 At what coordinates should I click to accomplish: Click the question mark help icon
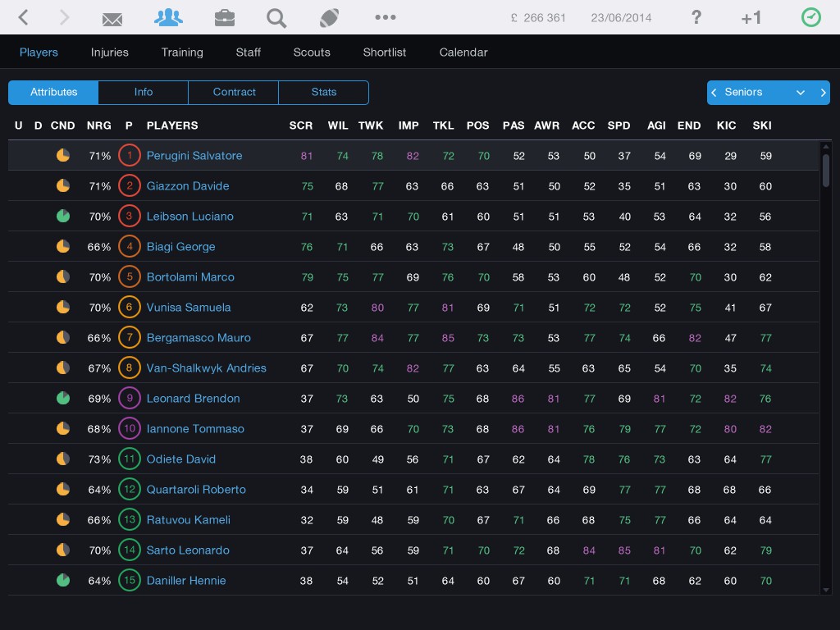[x=696, y=17]
